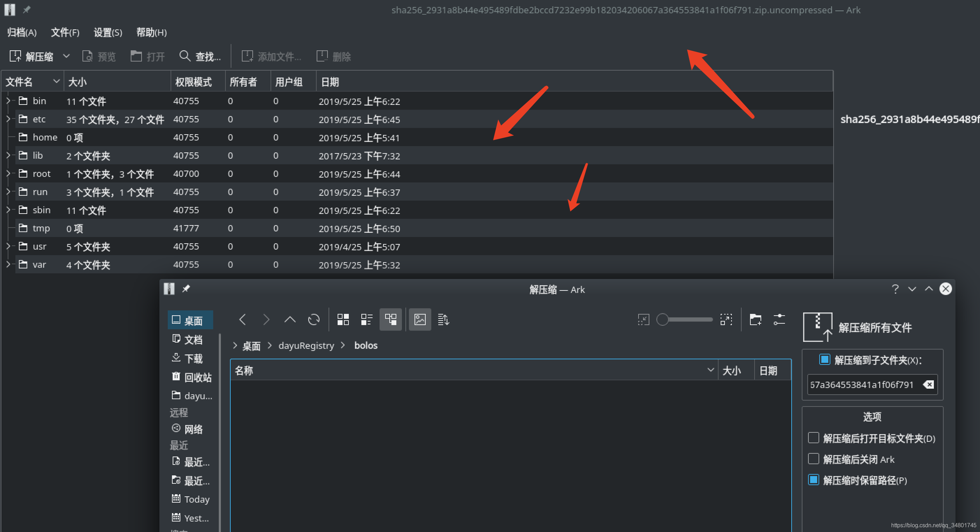Click the help question mark in the dialog title bar
The height and width of the screenshot is (532, 980).
(895, 289)
